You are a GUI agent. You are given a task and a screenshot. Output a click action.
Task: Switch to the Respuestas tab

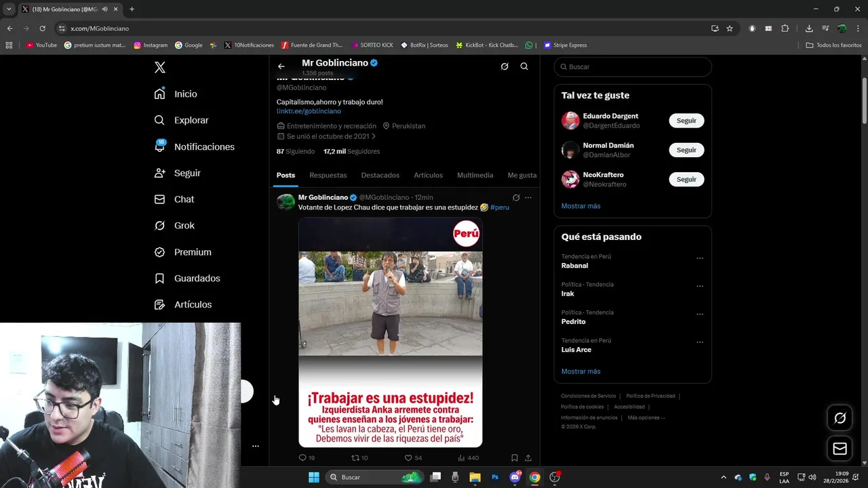click(x=328, y=175)
